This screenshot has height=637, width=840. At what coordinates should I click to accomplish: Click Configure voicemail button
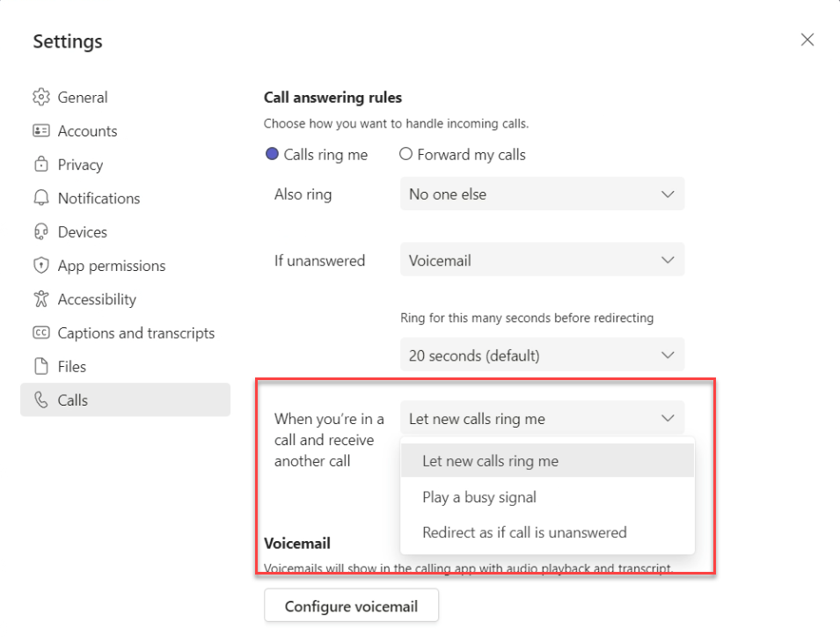[x=352, y=606]
